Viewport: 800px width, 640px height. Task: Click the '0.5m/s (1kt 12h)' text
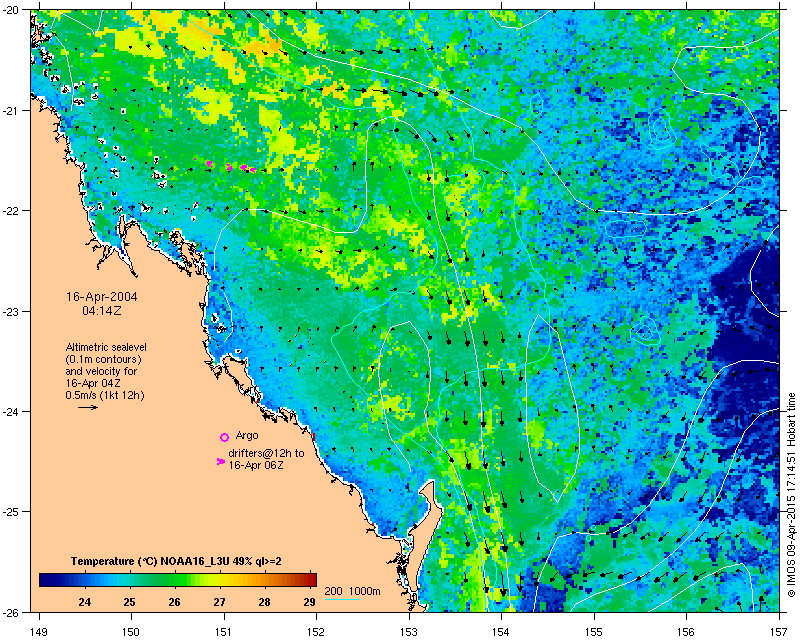(105, 395)
